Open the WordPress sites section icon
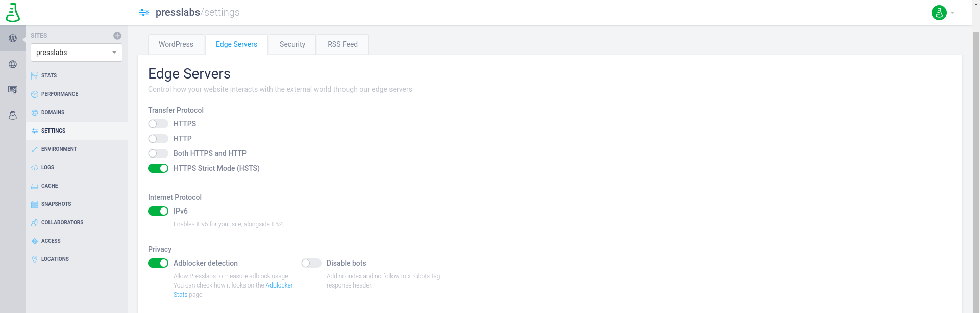 (13, 38)
